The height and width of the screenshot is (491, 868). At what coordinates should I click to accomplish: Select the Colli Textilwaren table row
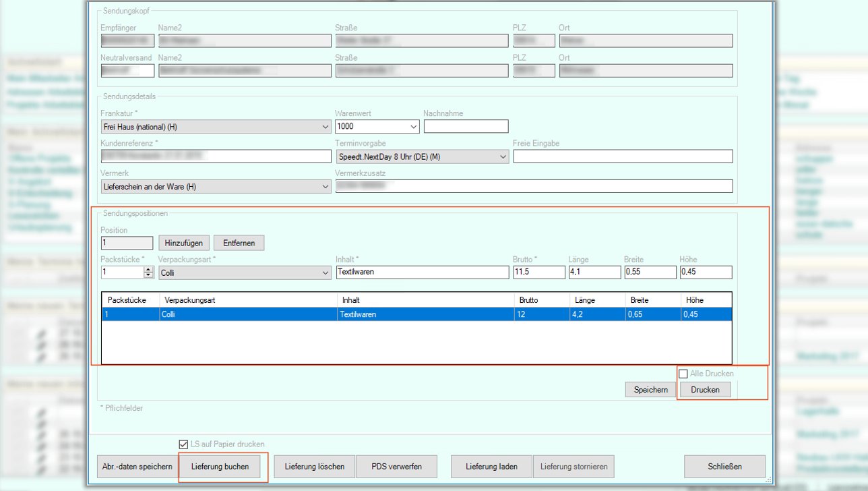[x=416, y=314]
